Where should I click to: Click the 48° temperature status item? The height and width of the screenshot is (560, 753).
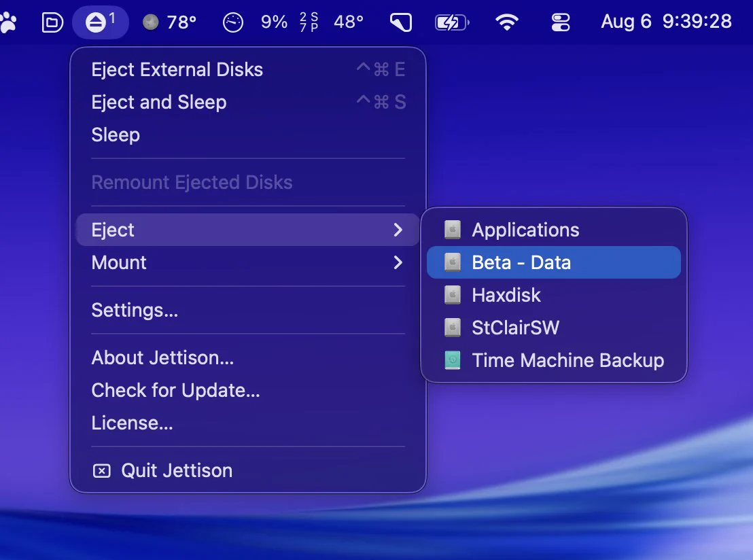tap(349, 22)
